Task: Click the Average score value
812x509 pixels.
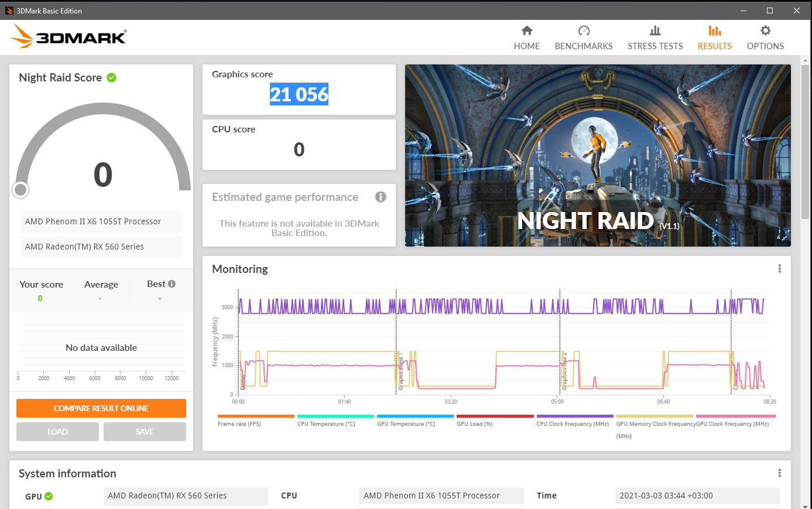Action: [100, 299]
